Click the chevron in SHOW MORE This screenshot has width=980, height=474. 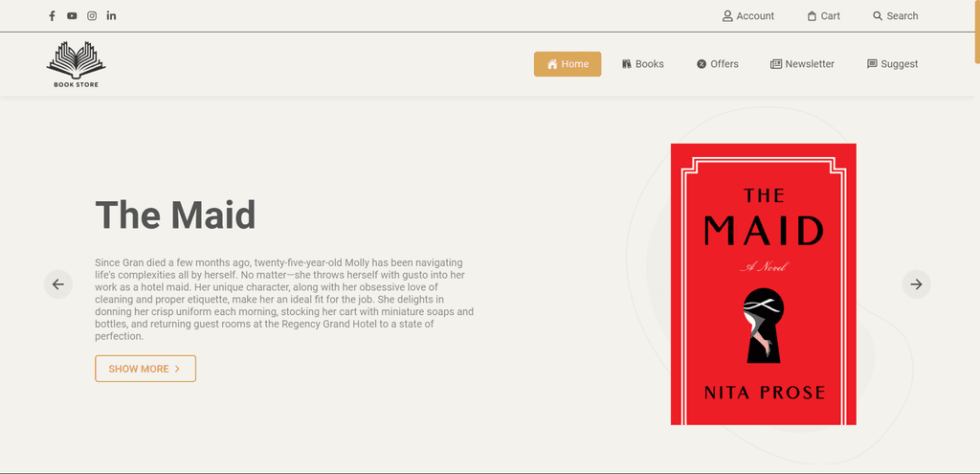pos(177,369)
